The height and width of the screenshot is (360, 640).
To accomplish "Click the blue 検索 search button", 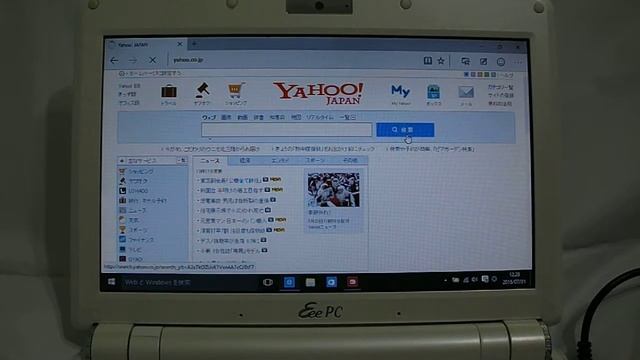I will pos(405,130).
